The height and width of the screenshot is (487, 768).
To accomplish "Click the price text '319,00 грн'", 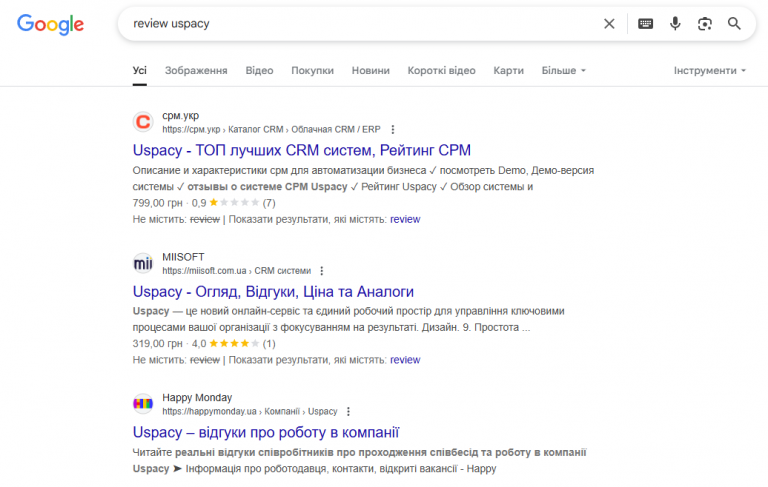I will click(x=157, y=344).
